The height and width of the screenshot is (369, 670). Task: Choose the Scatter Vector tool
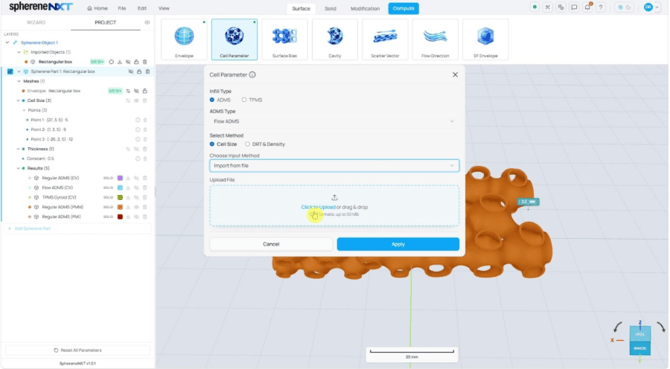(385, 39)
